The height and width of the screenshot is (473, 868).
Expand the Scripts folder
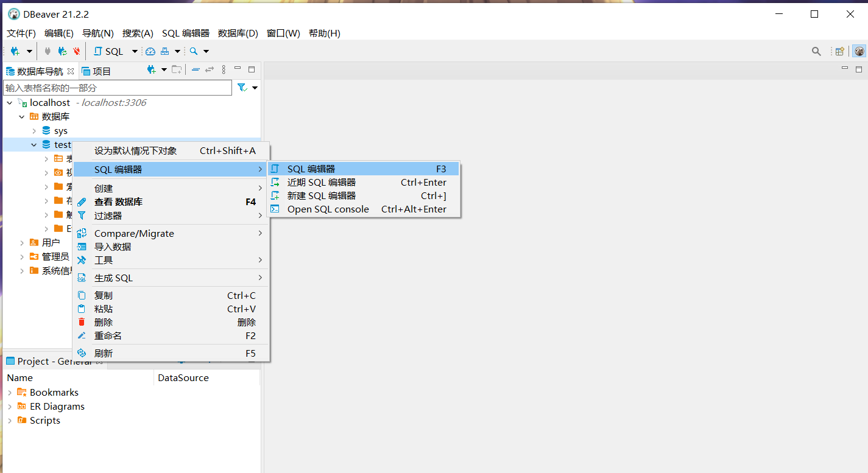pyautogui.click(x=10, y=421)
